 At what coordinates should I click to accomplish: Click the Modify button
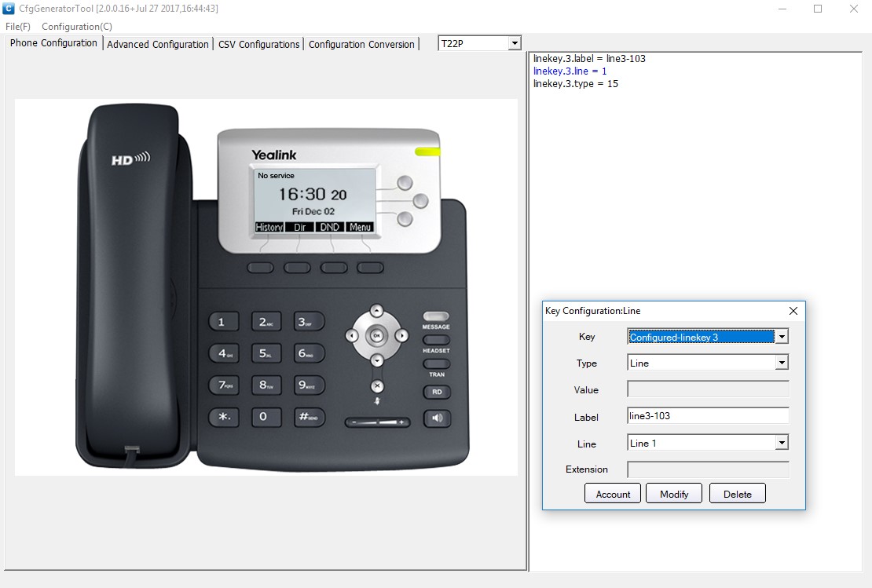tap(674, 494)
